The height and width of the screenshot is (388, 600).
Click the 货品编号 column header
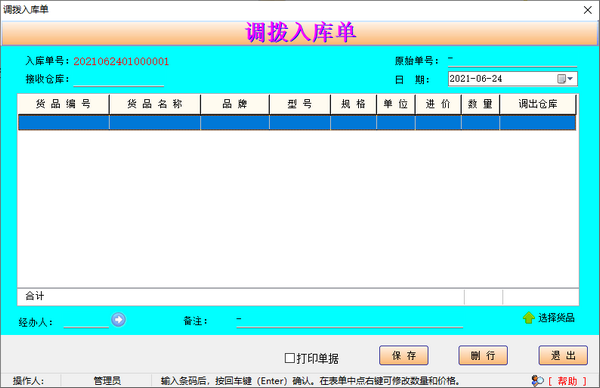coord(64,104)
